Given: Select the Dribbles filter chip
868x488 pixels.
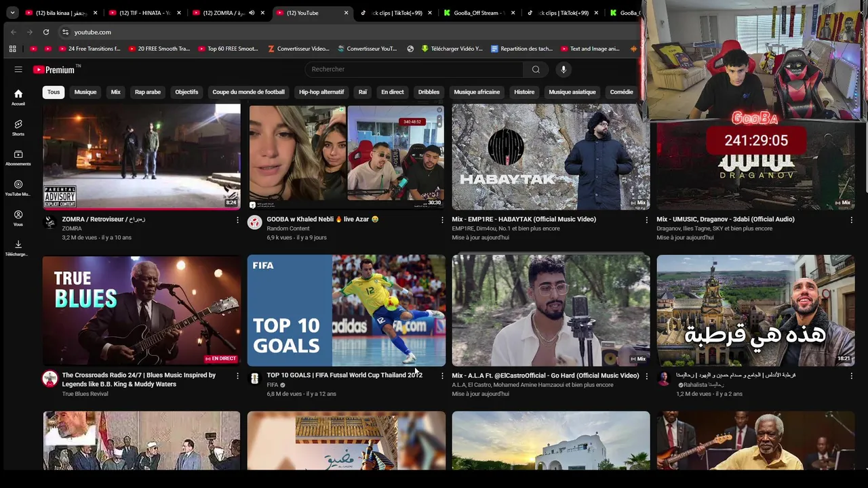Looking at the screenshot, I should point(429,92).
